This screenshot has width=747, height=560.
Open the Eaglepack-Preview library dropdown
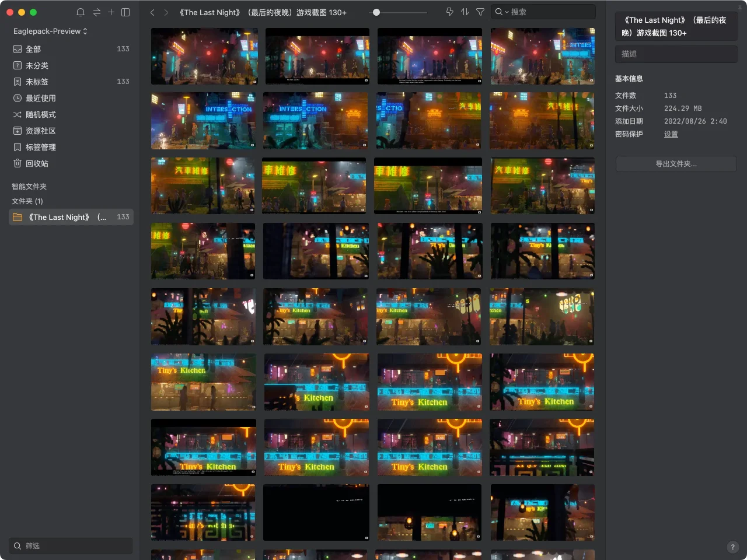(50, 31)
